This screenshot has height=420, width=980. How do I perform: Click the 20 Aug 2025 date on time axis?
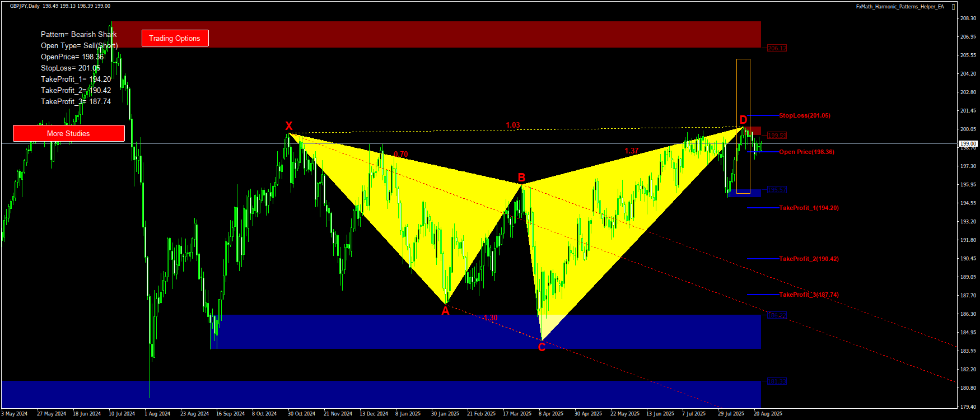coord(768,414)
